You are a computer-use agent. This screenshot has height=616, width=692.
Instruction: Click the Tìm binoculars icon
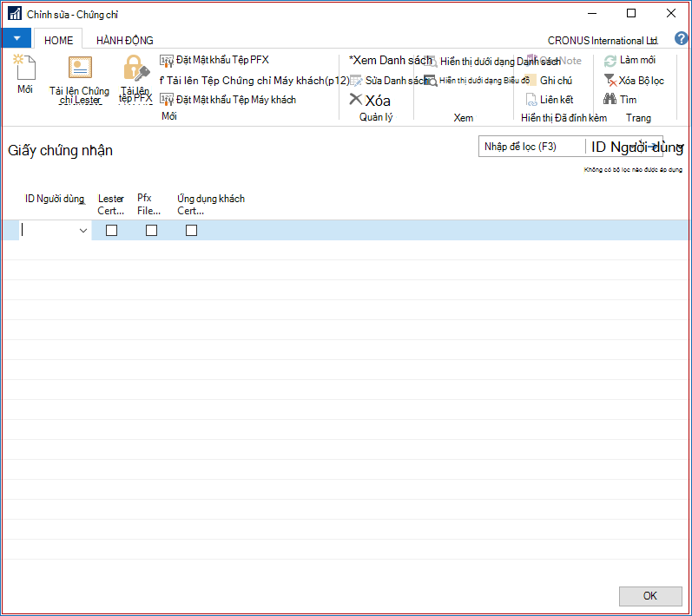point(610,99)
